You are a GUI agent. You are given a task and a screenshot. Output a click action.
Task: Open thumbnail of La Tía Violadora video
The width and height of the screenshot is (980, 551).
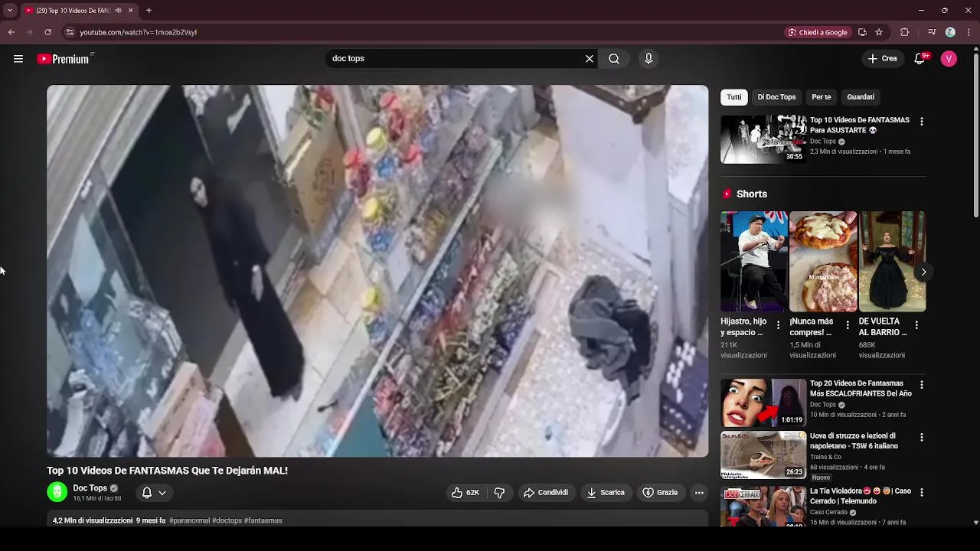763,506
